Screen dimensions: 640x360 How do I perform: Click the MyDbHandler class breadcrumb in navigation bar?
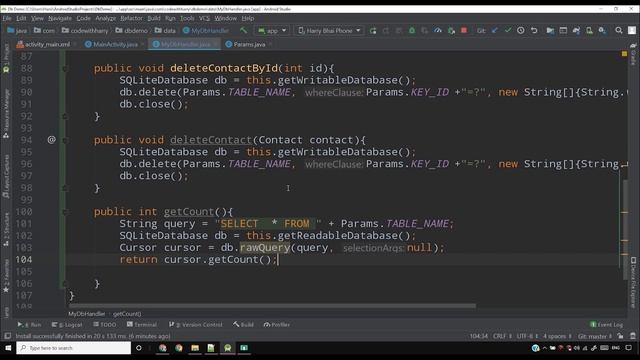tap(206, 31)
